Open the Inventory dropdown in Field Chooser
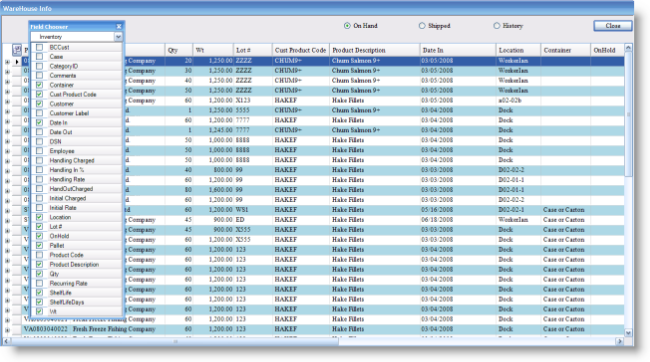Screen dimensions: 650x362 click(x=118, y=37)
